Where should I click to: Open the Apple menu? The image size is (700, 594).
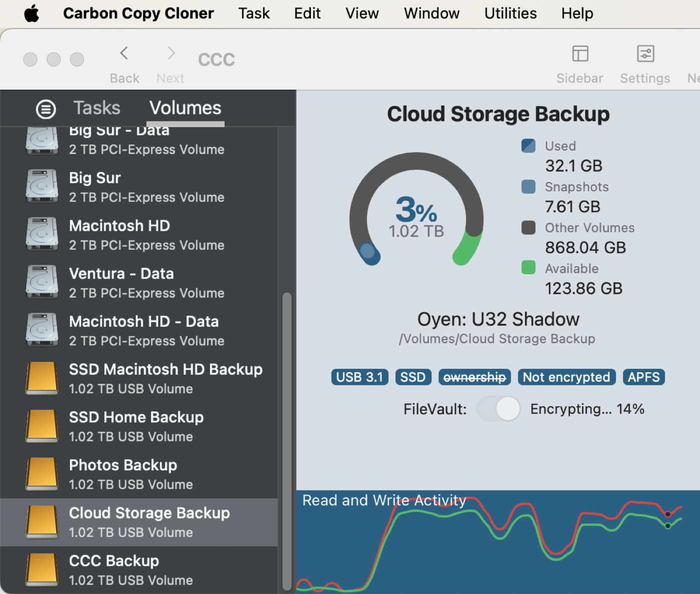[x=31, y=13]
